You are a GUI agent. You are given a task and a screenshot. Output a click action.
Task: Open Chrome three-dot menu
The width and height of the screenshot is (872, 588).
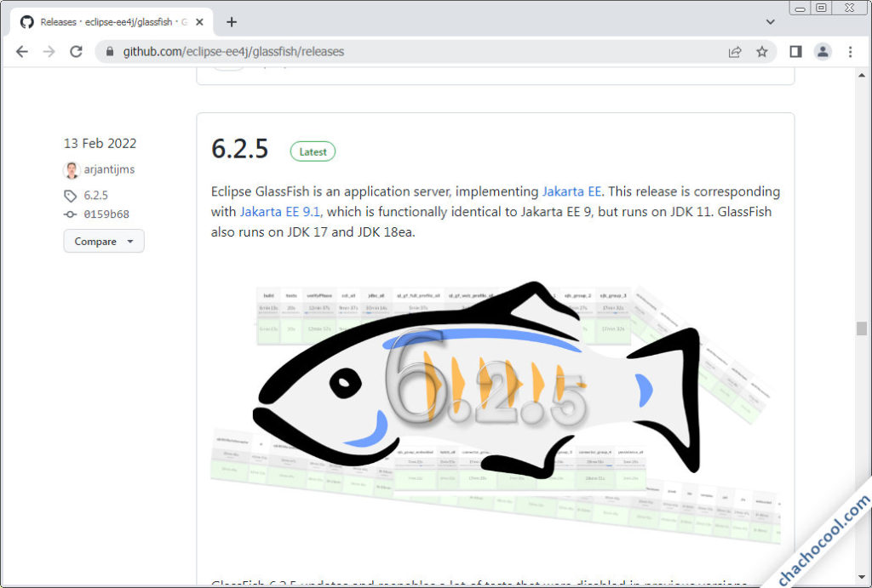tap(850, 52)
